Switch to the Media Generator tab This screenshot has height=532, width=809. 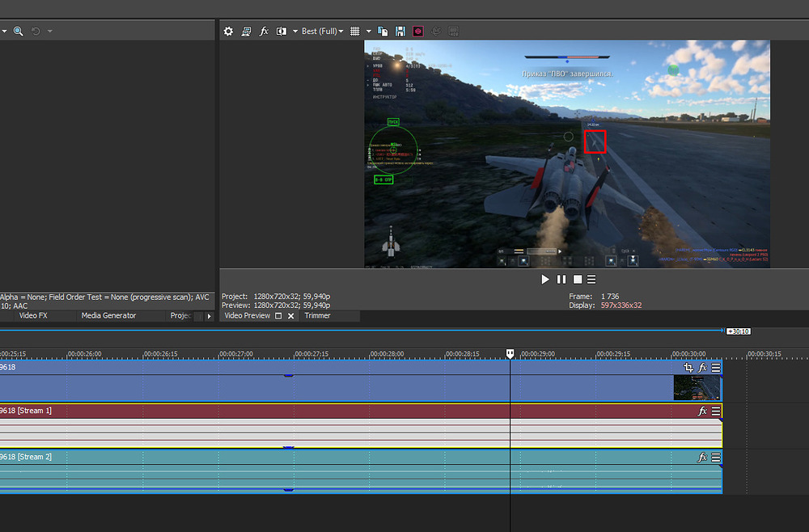coord(108,316)
